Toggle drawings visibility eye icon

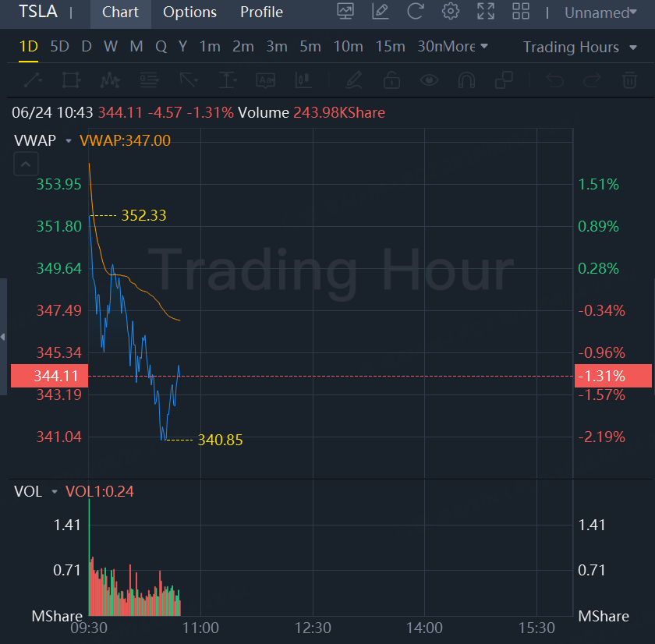[429, 80]
